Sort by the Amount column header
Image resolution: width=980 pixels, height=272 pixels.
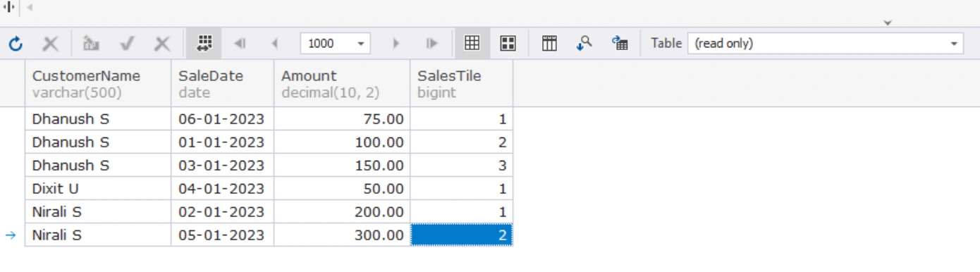point(342,83)
